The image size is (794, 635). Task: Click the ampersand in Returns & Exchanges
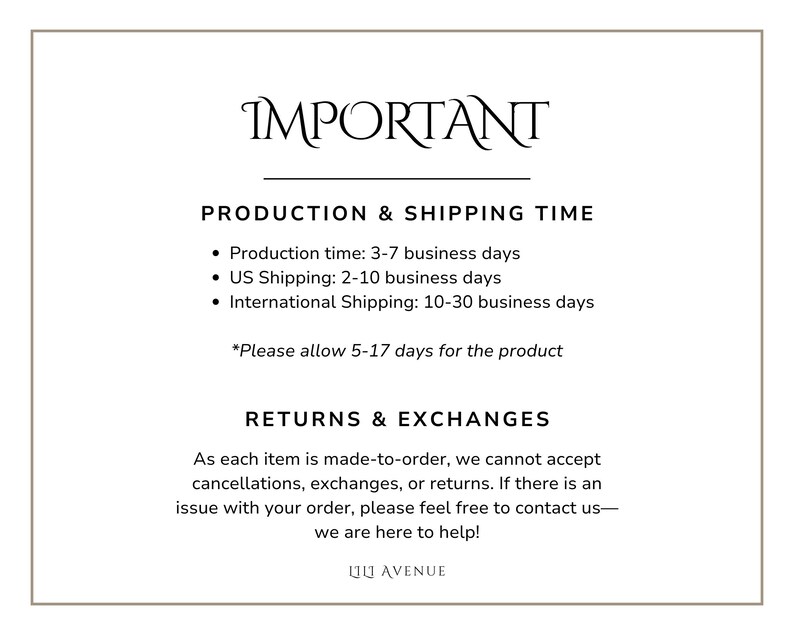(379, 419)
